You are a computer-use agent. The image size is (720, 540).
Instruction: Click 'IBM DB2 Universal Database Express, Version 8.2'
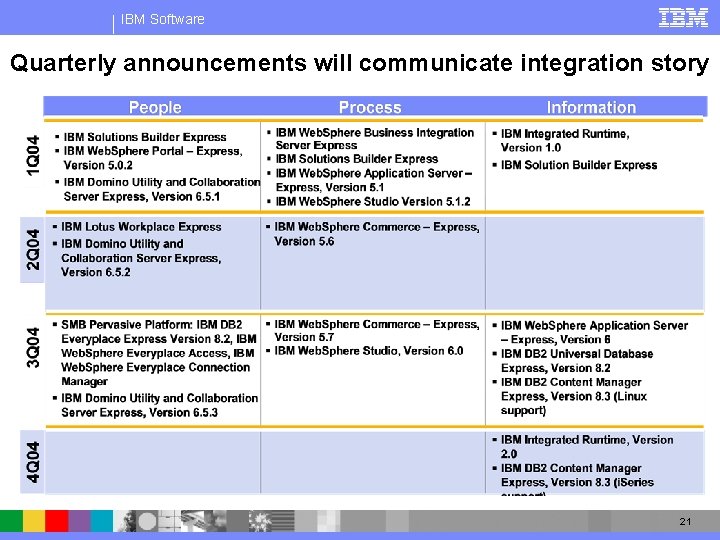[577, 361]
